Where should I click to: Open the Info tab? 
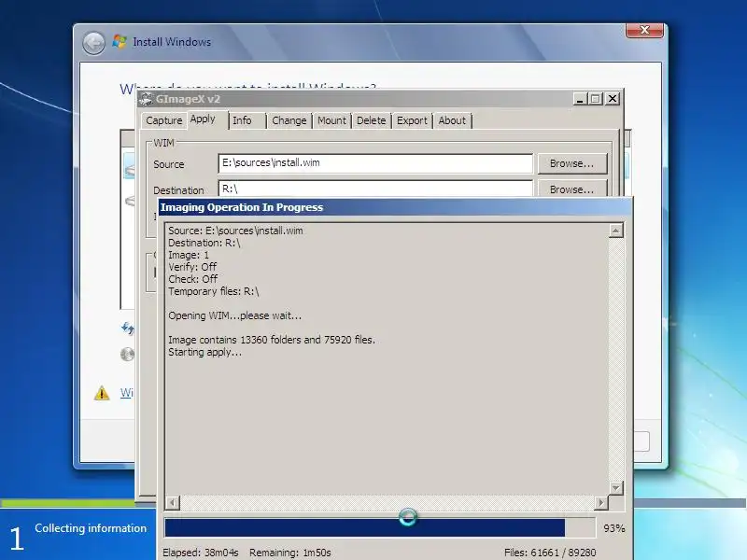point(243,120)
